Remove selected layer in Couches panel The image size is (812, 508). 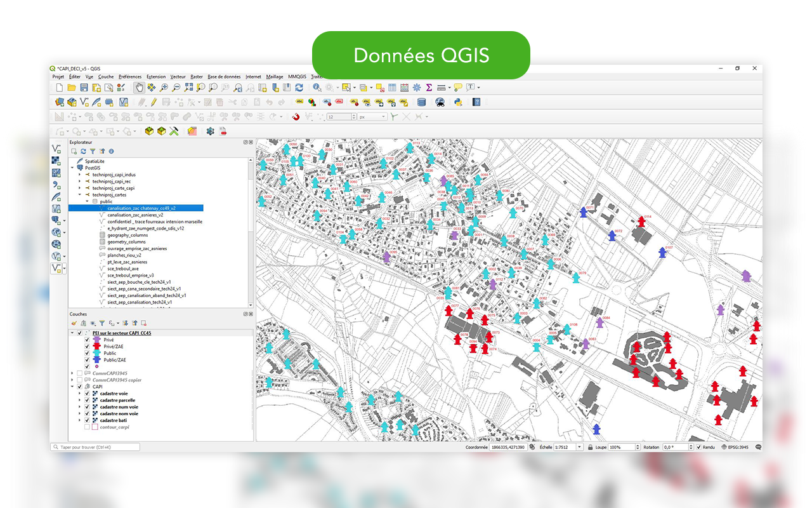coord(144,323)
